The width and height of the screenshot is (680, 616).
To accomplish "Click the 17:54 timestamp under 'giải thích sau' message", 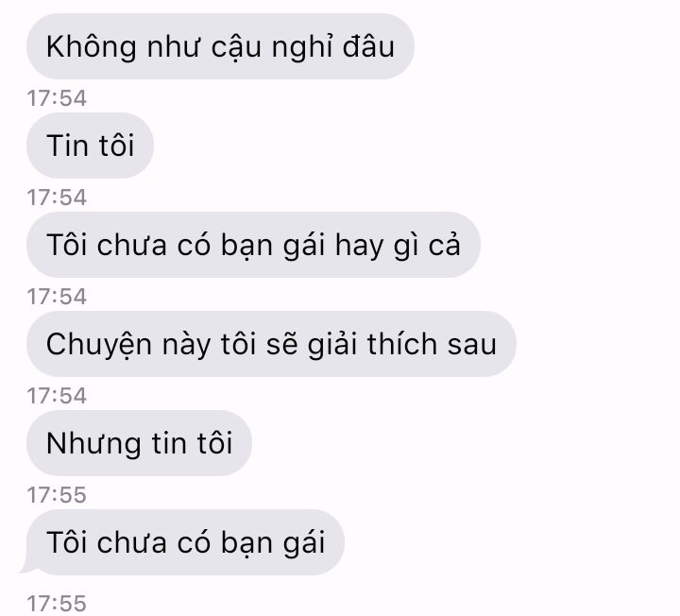I will 57,396.
